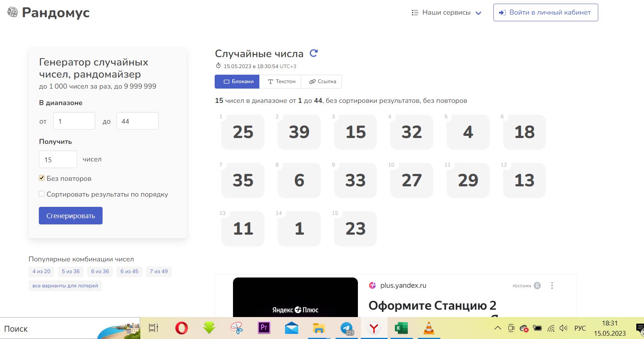Click the 'Сгенерировать' button

click(71, 216)
